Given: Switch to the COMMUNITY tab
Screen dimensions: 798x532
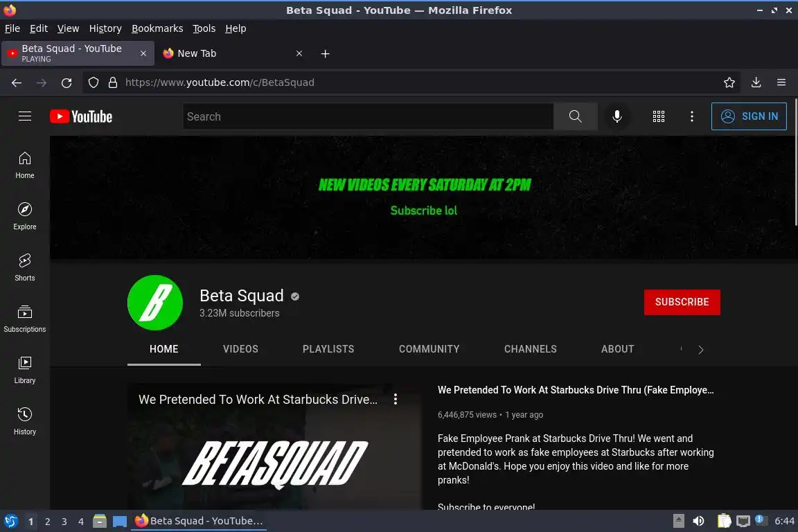Looking at the screenshot, I should click(x=429, y=349).
